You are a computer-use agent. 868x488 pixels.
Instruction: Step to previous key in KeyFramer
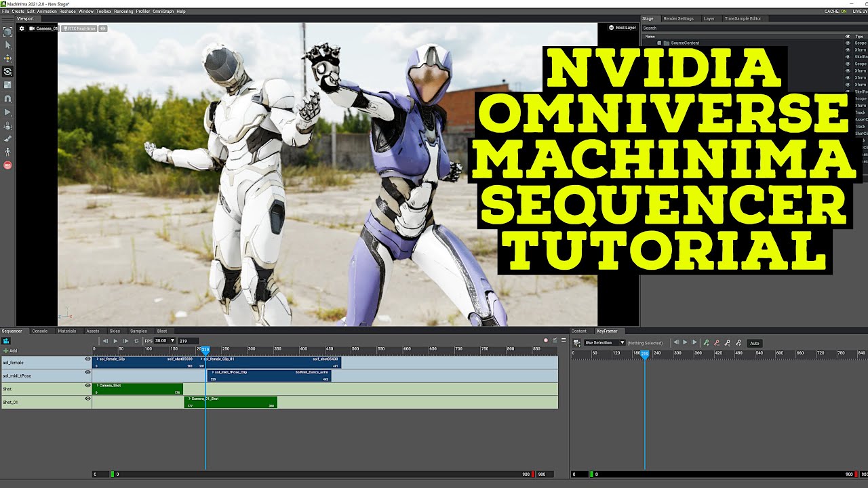click(x=676, y=343)
